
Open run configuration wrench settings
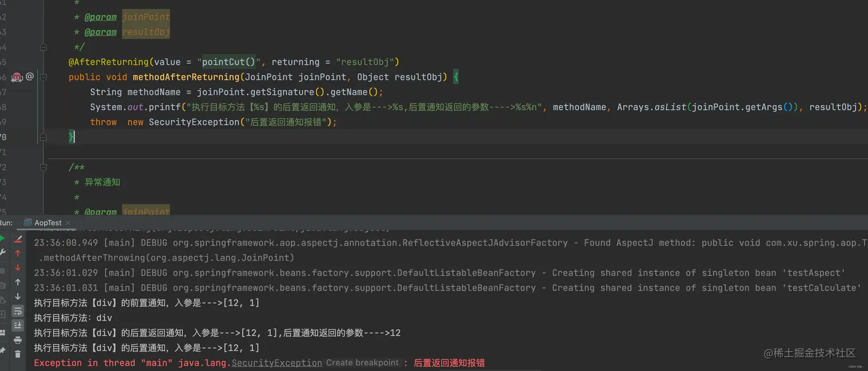pyautogui.click(x=2, y=253)
